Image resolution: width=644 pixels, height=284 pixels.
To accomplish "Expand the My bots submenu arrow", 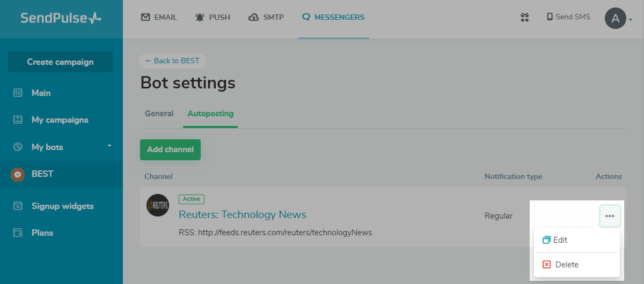I will tap(109, 146).
